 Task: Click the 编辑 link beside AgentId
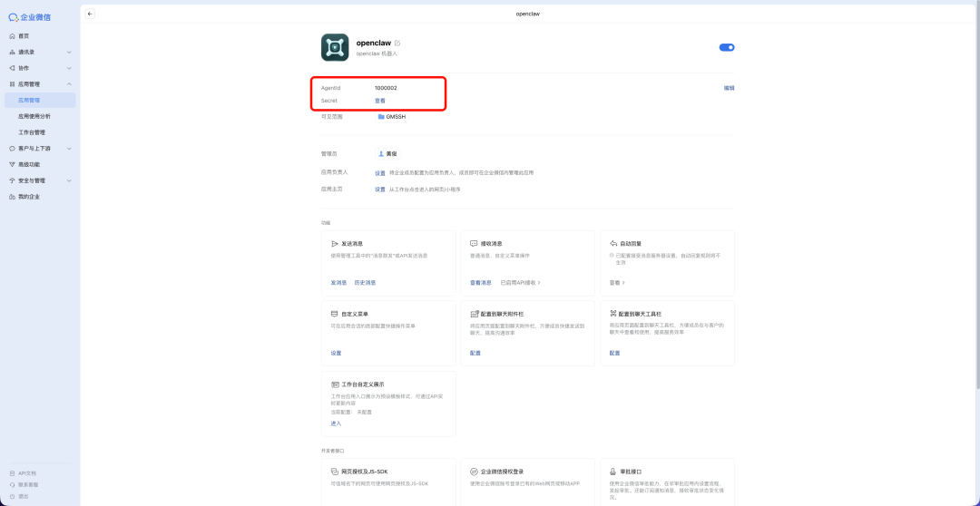(729, 88)
